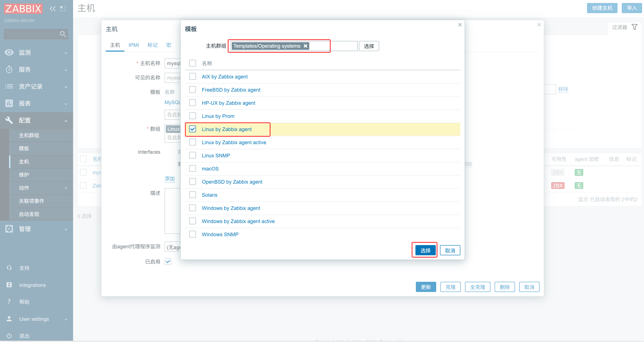
Task: Click the sidebar search magnifier icon
Action: (x=63, y=34)
